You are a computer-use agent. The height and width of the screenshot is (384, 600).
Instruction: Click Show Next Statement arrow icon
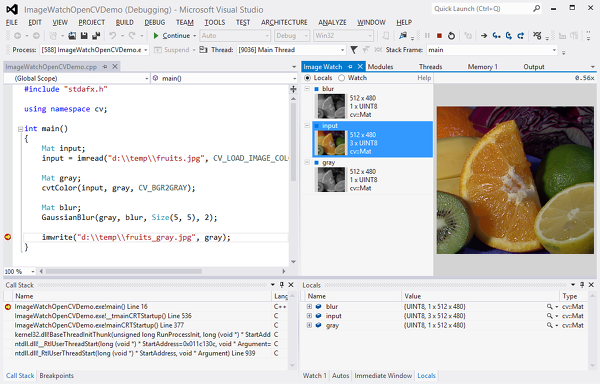484,36
